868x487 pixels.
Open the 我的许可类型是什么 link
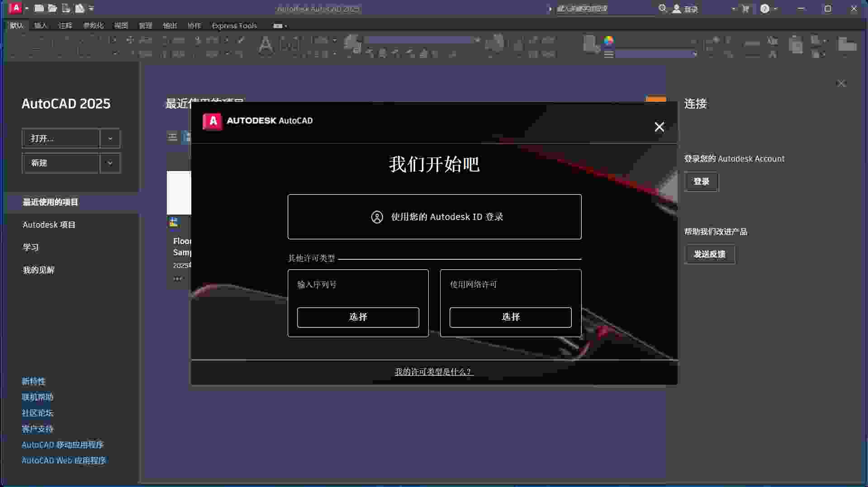(x=433, y=372)
